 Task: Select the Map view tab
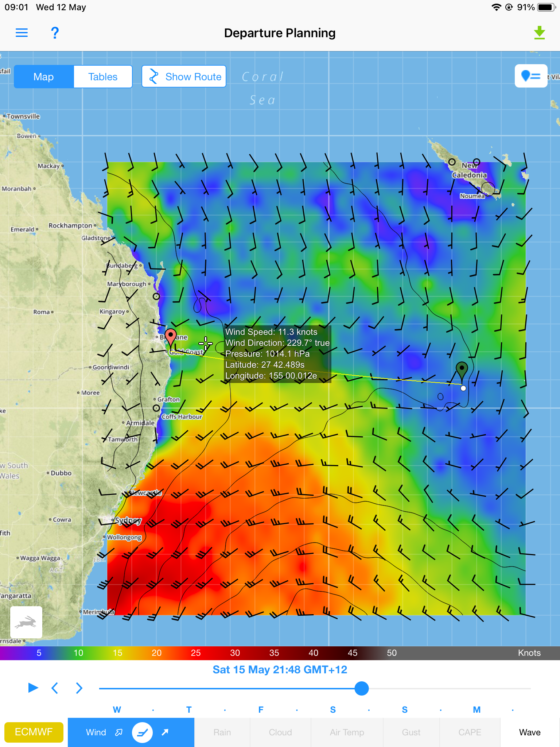coord(44,77)
